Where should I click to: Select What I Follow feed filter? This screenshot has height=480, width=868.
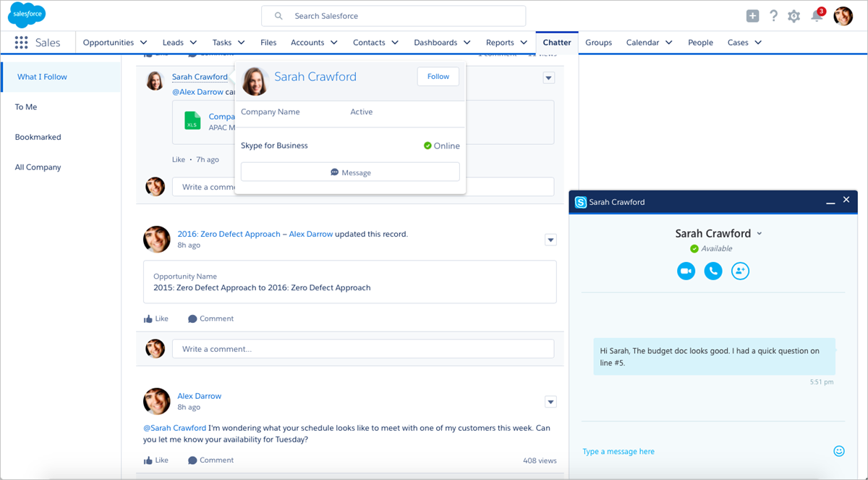point(61,77)
